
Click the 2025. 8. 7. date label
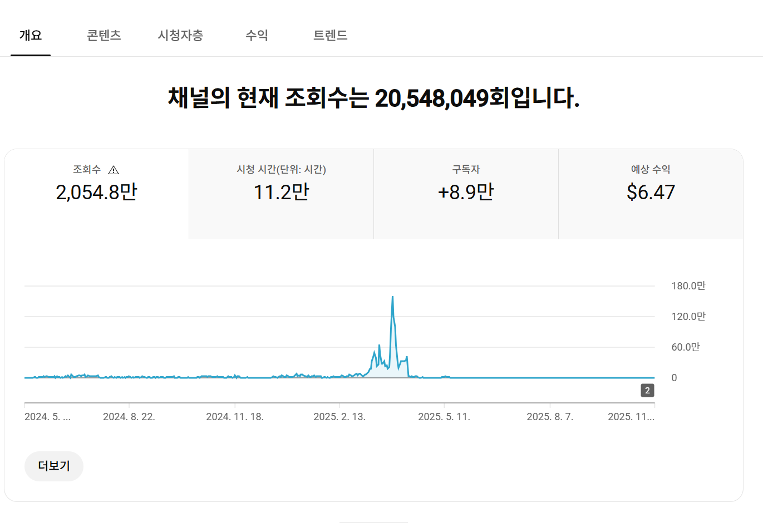point(550,417)
